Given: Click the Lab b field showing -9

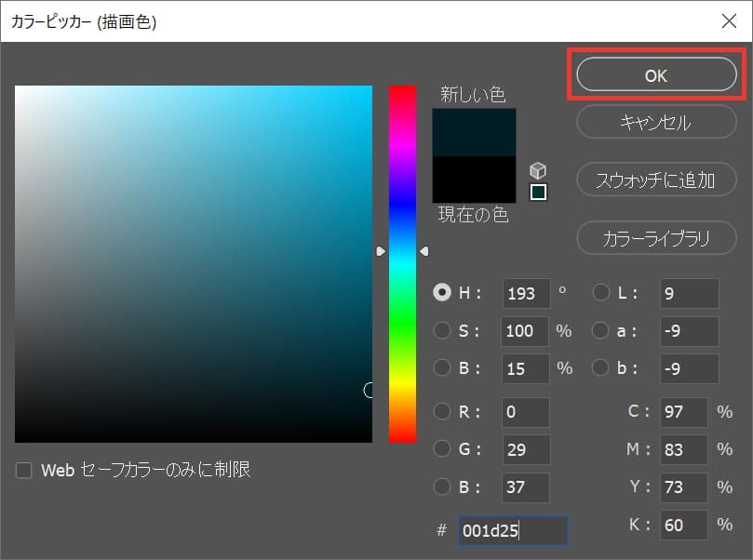Looking at the screenshot, I should point(690,369).
